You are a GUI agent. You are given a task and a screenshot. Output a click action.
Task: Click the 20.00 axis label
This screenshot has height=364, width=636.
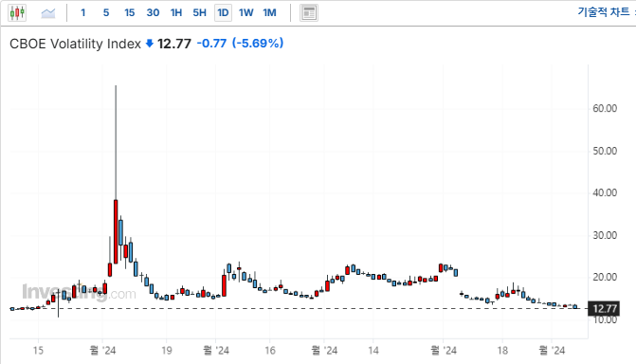(605, 277)
